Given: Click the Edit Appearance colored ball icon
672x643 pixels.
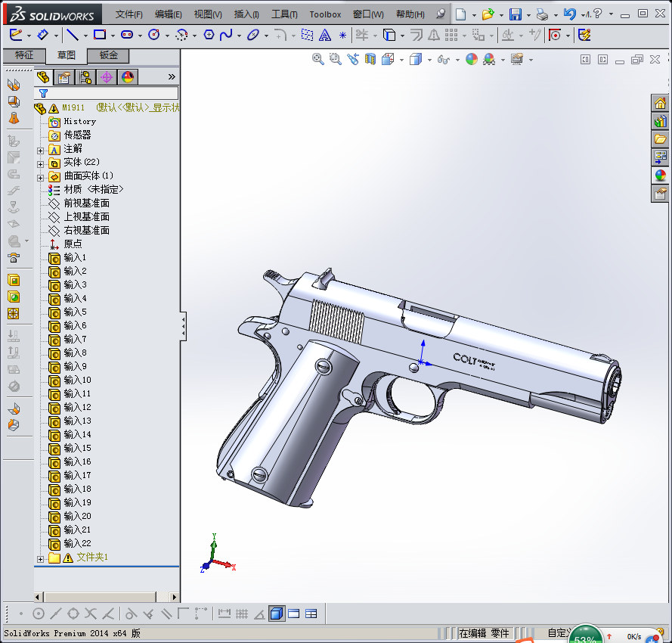Looking at the screenshot, I should click(x=471, y=59).
